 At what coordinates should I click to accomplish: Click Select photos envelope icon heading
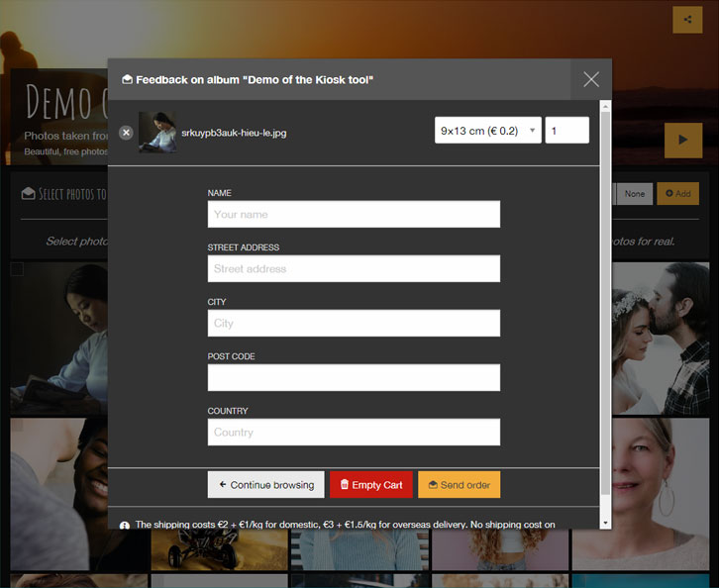point(28,193)
